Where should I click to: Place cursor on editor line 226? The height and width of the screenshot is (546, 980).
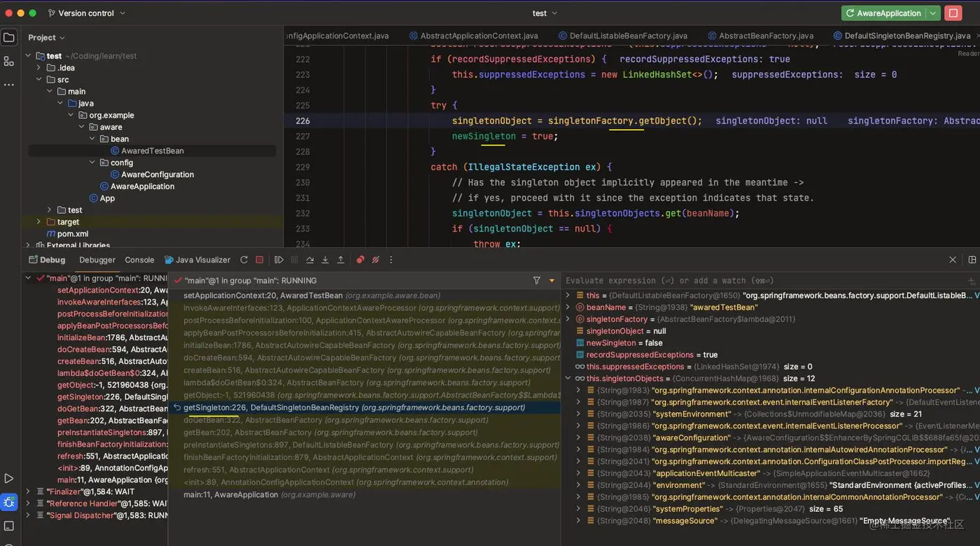pyautogui.click(x=630, y=120)
